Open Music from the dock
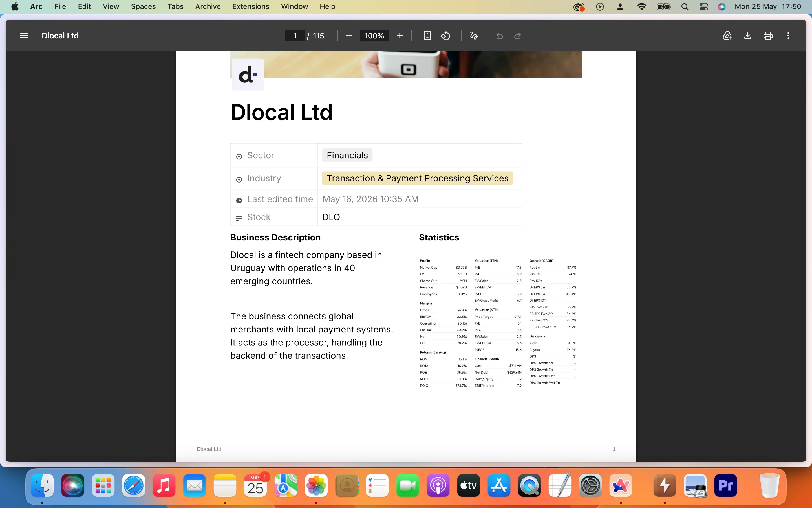The width and height of the screenshot is (812, 508). click(x=164, y=485)
